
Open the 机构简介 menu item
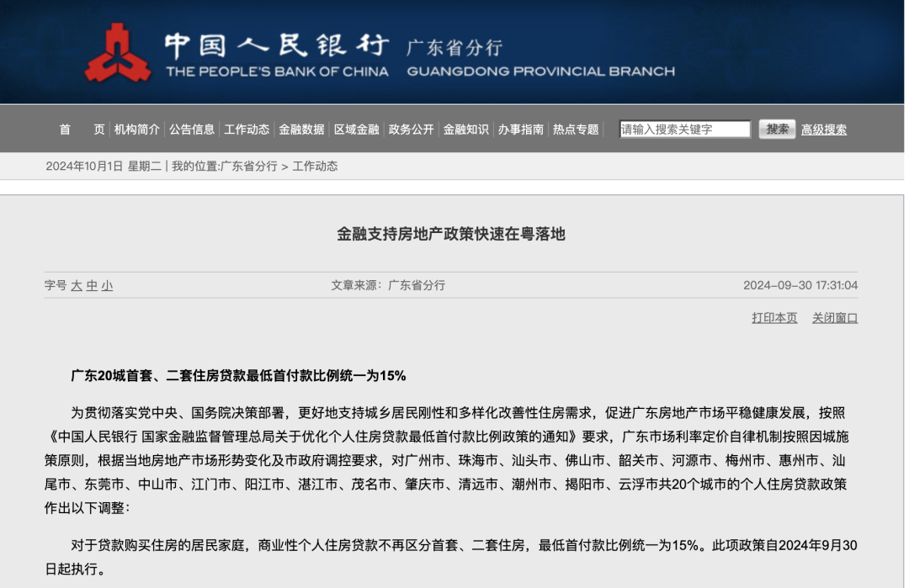point(137,130)
